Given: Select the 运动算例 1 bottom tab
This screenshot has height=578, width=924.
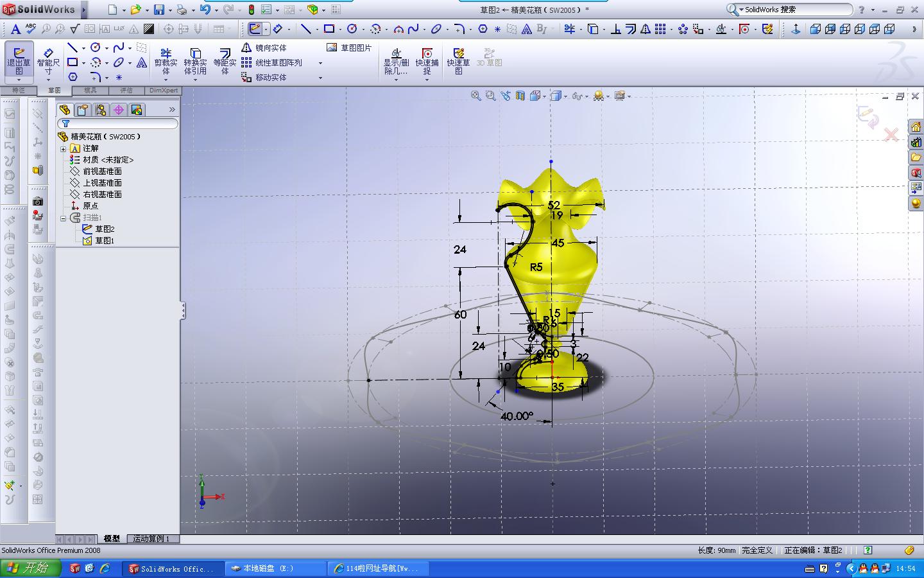Looking at the screenshot, I should 151,539.
